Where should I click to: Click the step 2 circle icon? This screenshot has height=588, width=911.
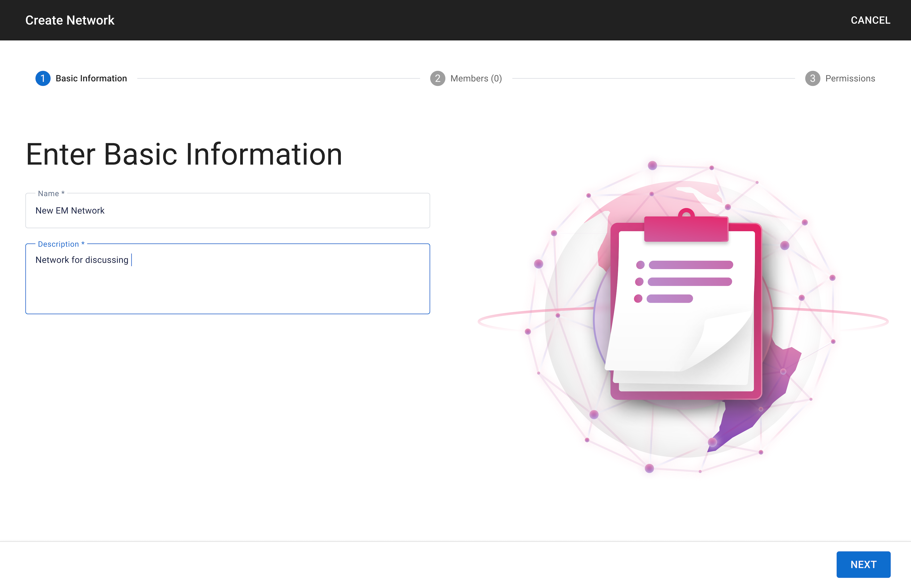tap(438, 78)
